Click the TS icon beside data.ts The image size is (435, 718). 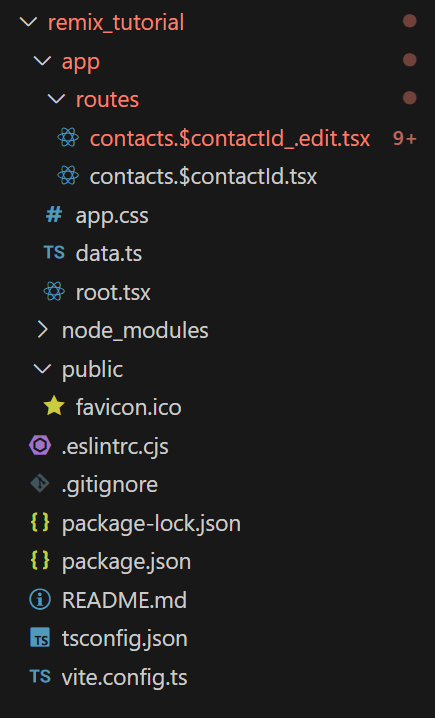point(54,252)
